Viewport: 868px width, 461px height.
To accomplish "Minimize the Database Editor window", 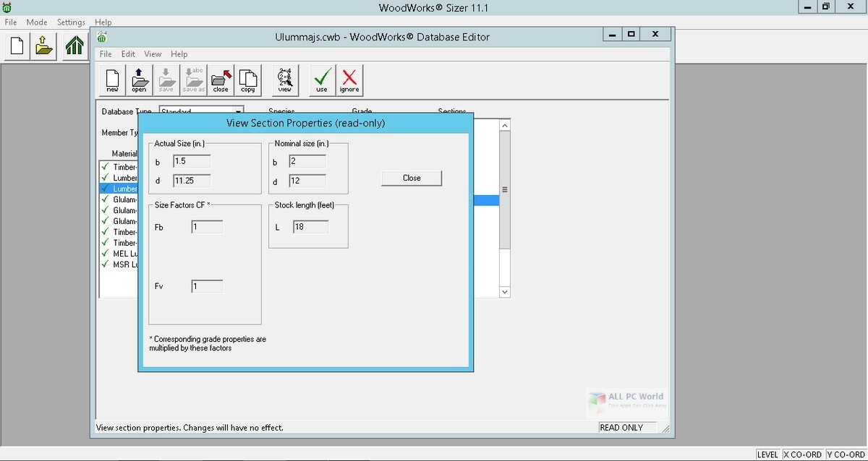I will (x=612, y=33).
